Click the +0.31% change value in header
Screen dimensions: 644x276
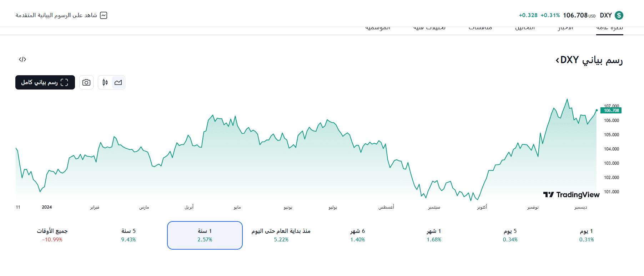[550, 15]
